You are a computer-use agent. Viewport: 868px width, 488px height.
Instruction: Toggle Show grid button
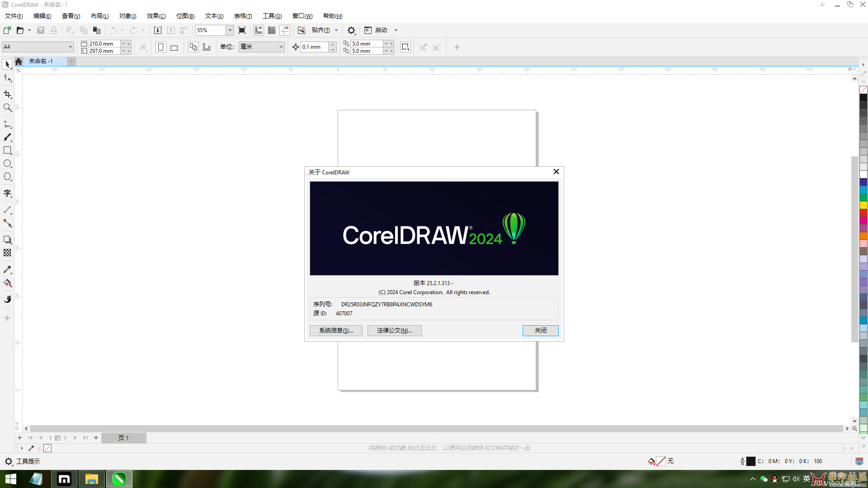[272, 30]
